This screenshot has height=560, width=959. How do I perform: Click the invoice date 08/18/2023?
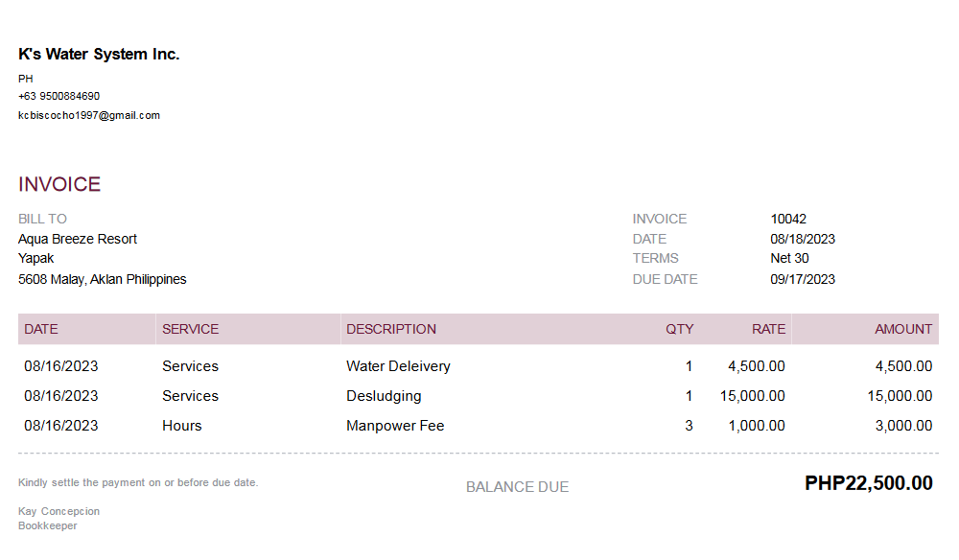803,239
